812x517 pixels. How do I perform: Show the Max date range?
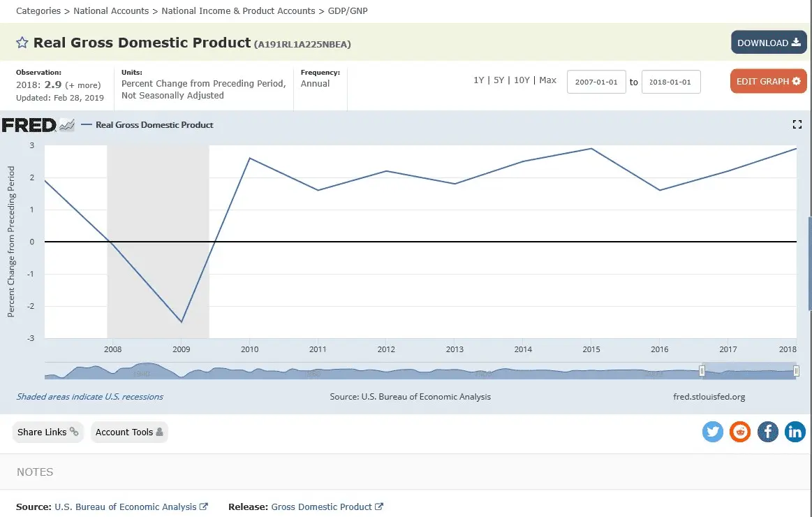pos(548,80)
